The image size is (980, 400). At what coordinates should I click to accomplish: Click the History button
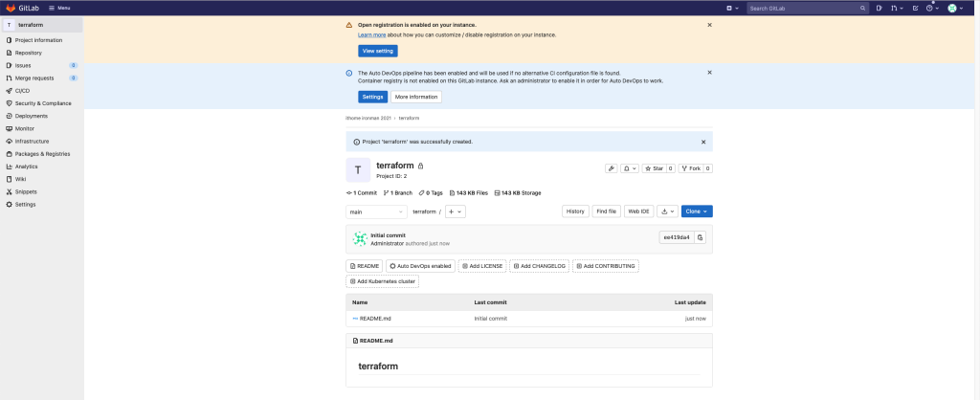click(575, 211)
